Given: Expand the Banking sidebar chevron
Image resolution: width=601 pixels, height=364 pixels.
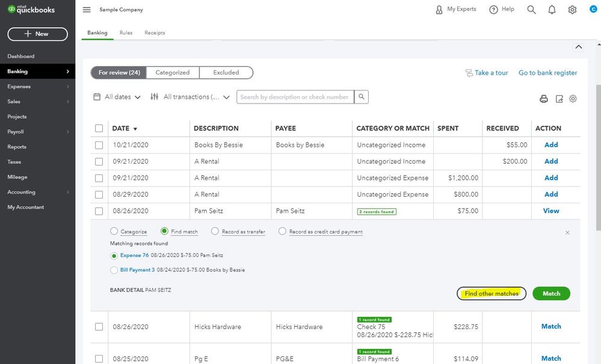Looking at the screenshot, I should pyautogui.click(x=68, y=71).
